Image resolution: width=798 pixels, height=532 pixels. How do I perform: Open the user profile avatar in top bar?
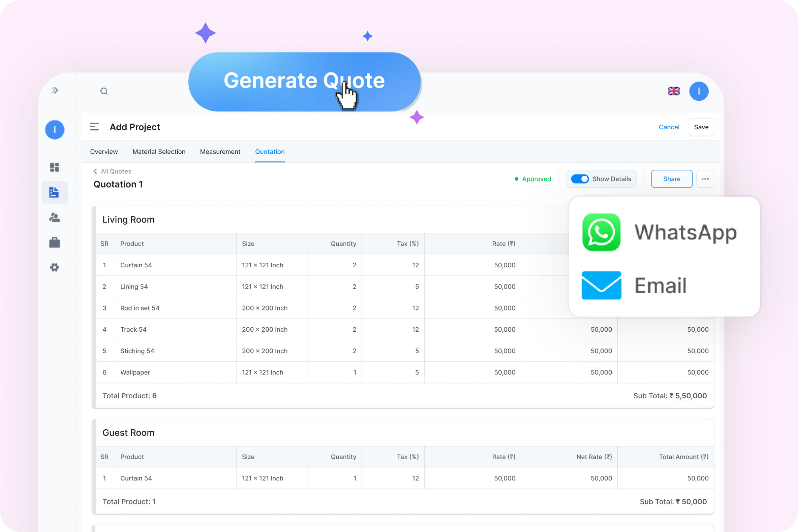(x=699, y=91)
